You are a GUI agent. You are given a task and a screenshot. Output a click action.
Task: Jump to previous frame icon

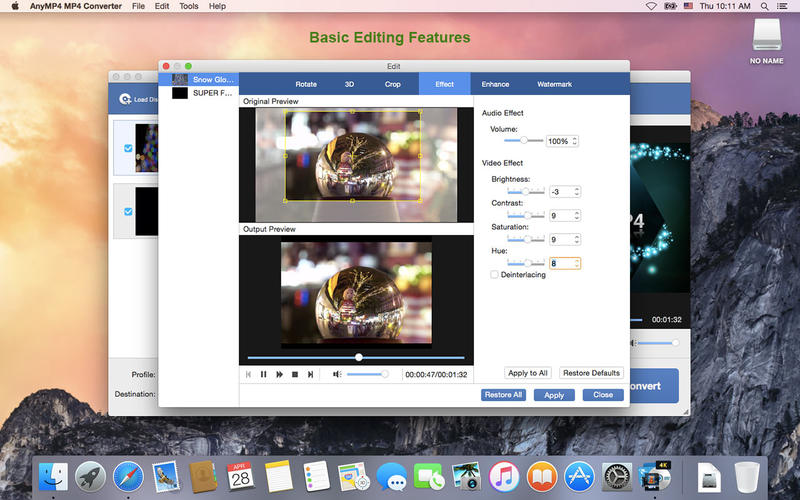click(248, 374)
